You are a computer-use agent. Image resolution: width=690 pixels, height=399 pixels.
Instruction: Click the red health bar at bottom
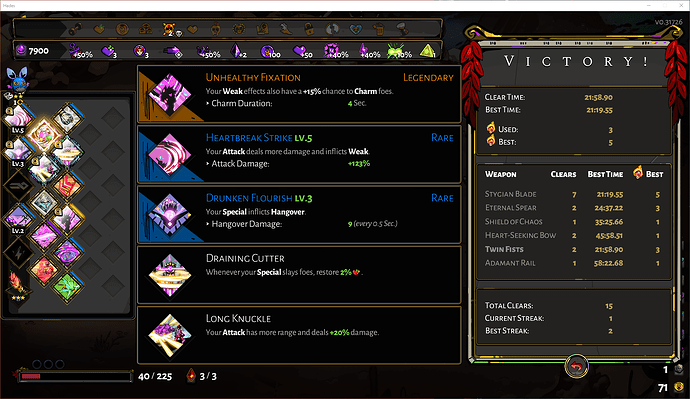pos(75,376)
